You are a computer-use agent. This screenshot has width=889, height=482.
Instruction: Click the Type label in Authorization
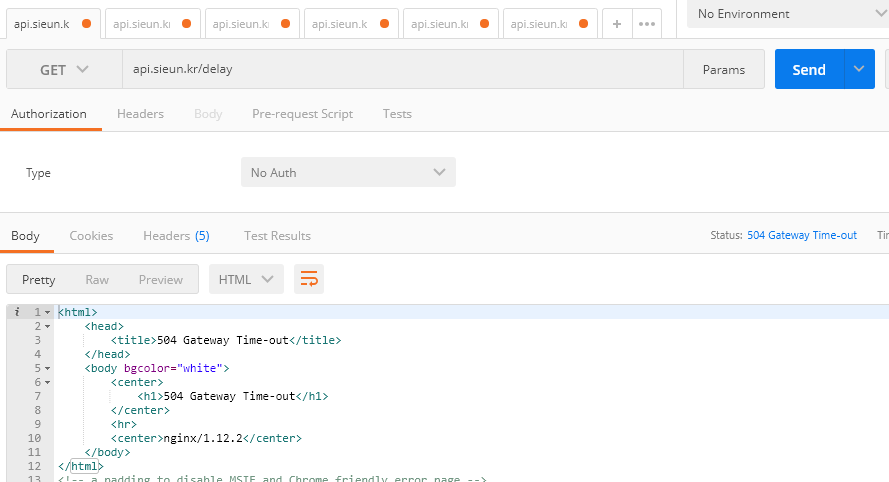38,173
